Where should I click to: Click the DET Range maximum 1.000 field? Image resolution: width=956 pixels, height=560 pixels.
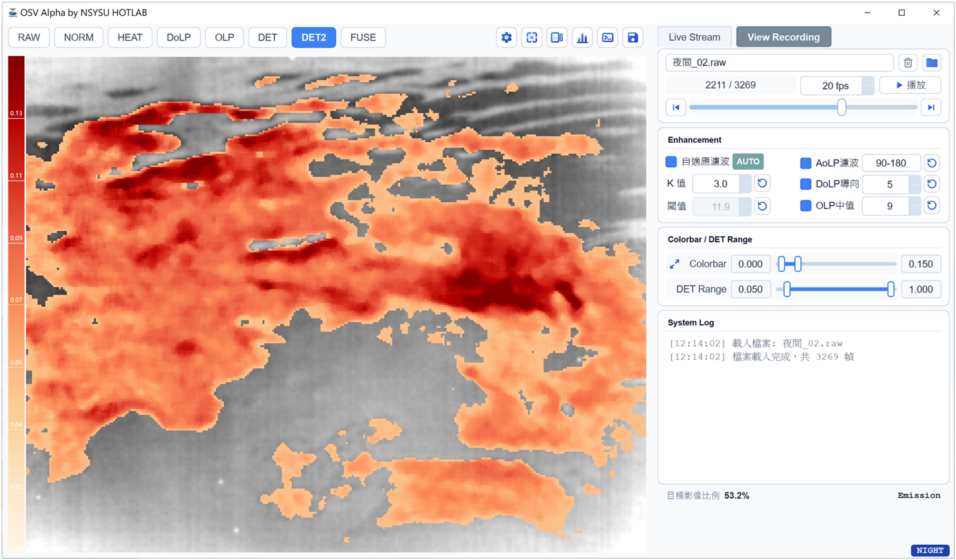[x=921, y=290]
